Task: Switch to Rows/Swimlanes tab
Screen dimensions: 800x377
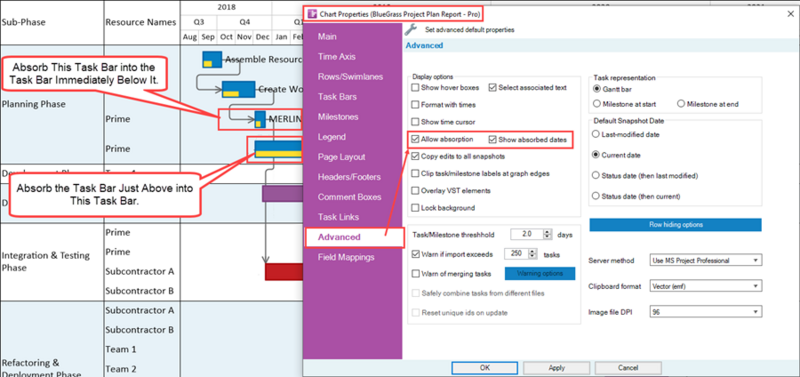Action: coord(351,77)
